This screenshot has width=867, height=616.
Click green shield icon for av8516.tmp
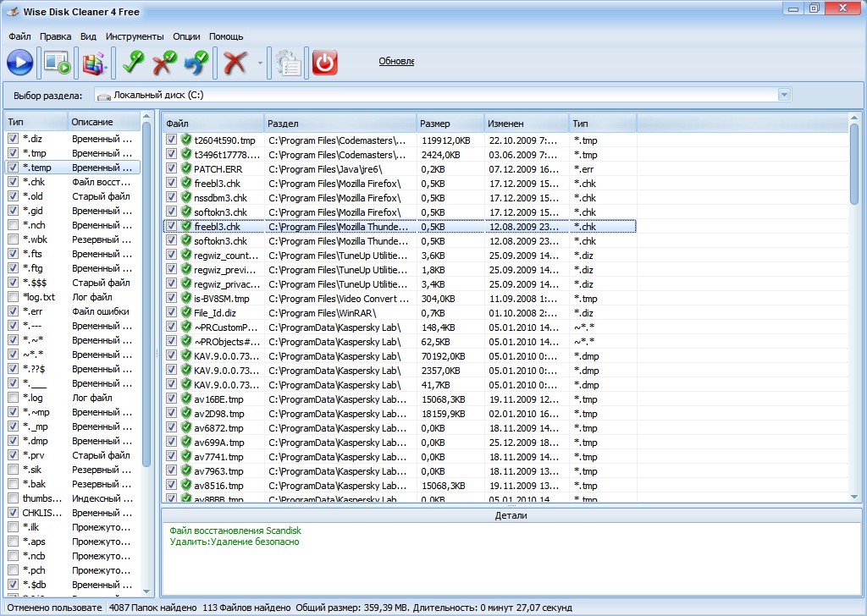(186, 485)
